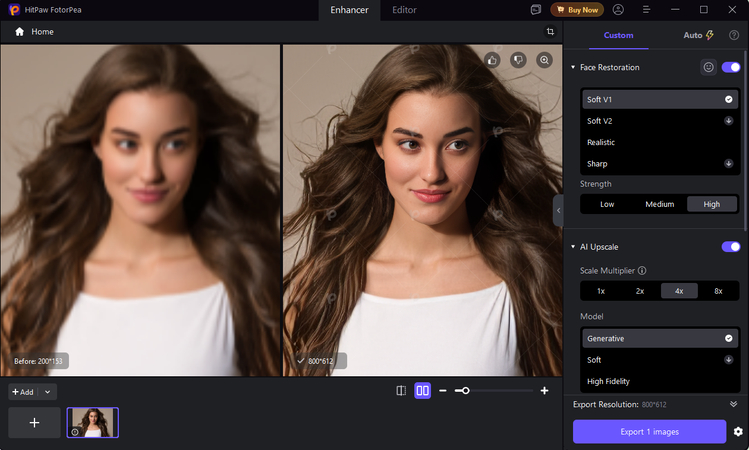Switch to the Enhancer tab

coord(349,10)
